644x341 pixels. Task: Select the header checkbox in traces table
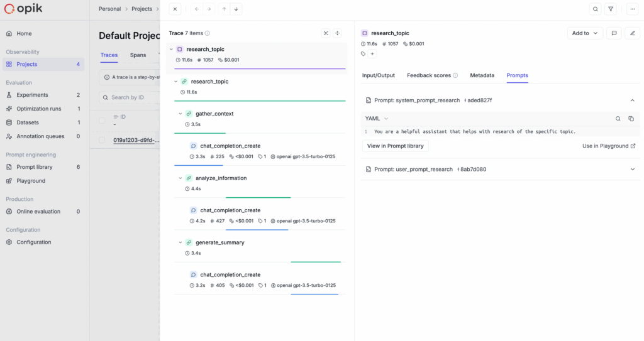(102, 120)
